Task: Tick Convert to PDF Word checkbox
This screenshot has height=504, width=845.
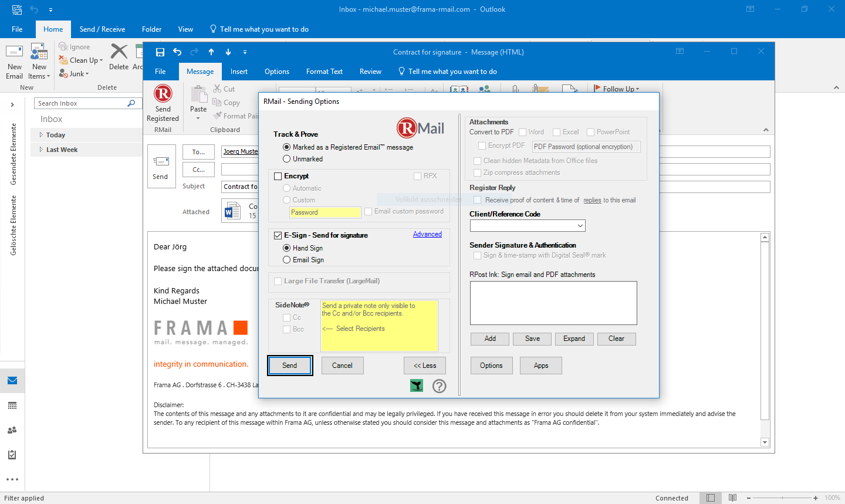Action: click(x=522, y=133)
